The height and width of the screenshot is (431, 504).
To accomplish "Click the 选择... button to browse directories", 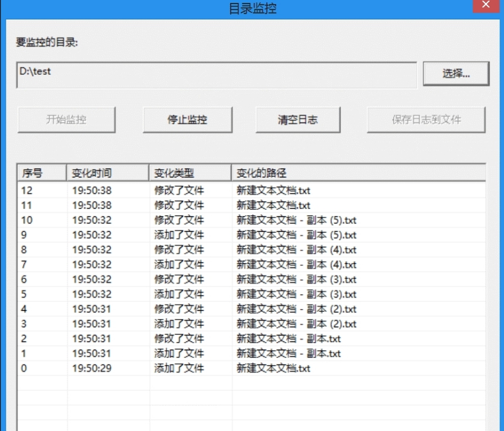I will pyautogui.click(x=455, y=74).
